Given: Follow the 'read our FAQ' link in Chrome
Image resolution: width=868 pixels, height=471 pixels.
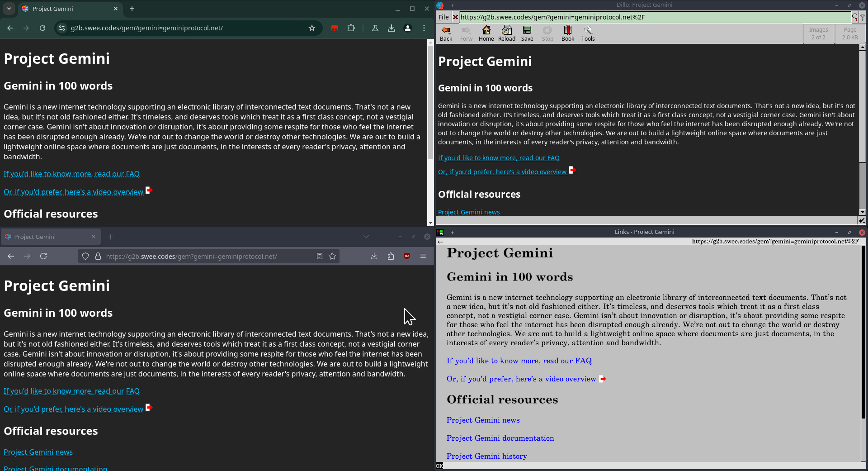Looking at the screenshot, I should 71,174.
